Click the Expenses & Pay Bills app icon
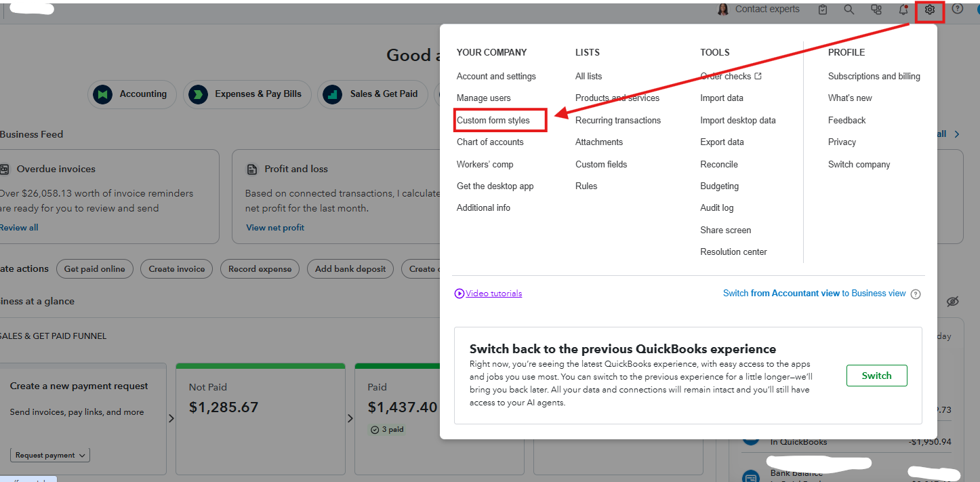Viewport: 980px width, 482px height. [198, 94]
